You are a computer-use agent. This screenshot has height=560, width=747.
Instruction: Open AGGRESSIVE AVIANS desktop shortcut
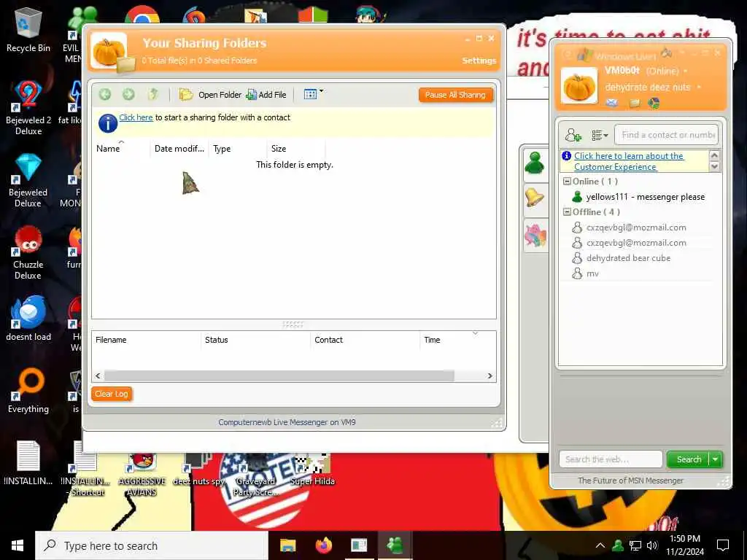(x=142, y=474)
